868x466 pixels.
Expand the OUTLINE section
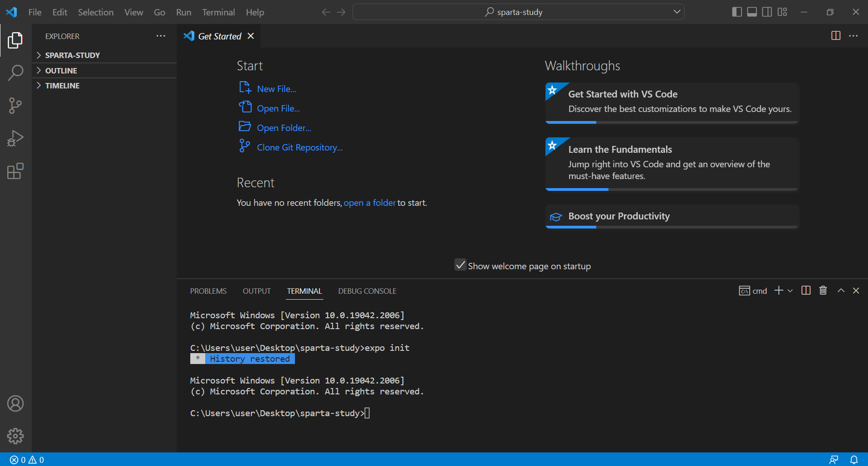104,71
